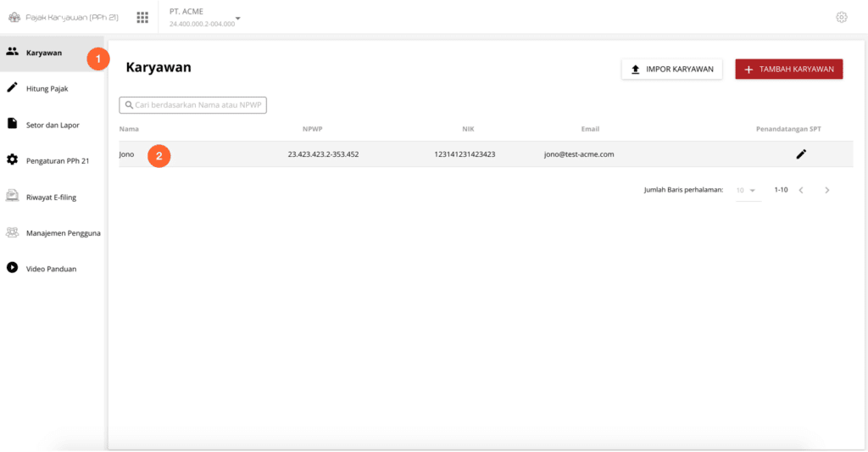Screen dimensions: 868x452
Task: Click the Pajak Karyawan (PPh 21) title
Action: point(72,17)
